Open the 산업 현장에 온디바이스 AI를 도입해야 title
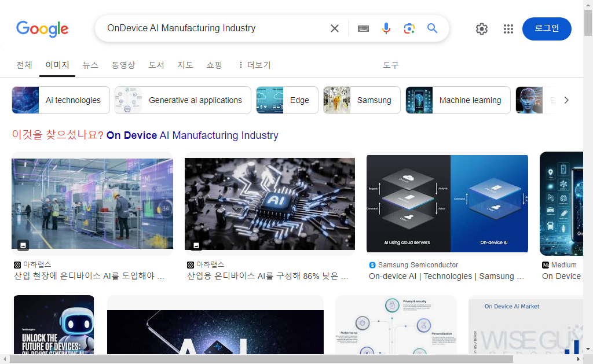 click(x=89, y=276)
